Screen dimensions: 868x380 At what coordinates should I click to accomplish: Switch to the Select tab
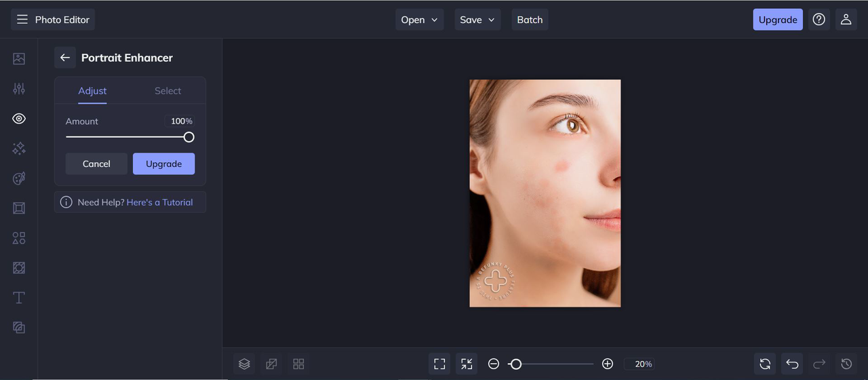167,91
